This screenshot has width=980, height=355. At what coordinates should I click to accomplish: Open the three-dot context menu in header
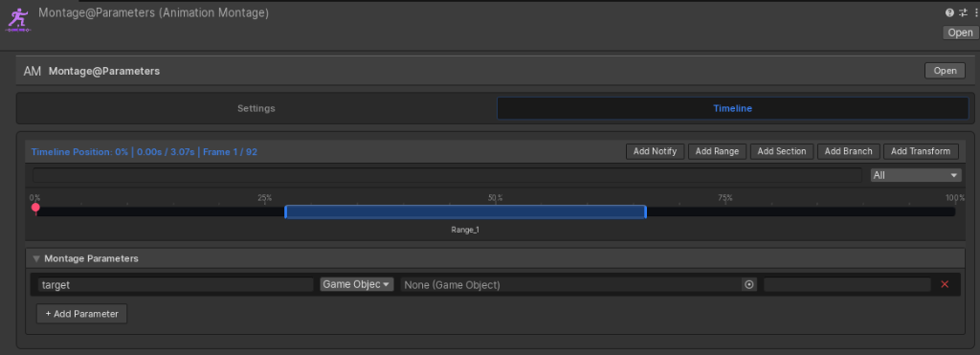coord(975,12)
